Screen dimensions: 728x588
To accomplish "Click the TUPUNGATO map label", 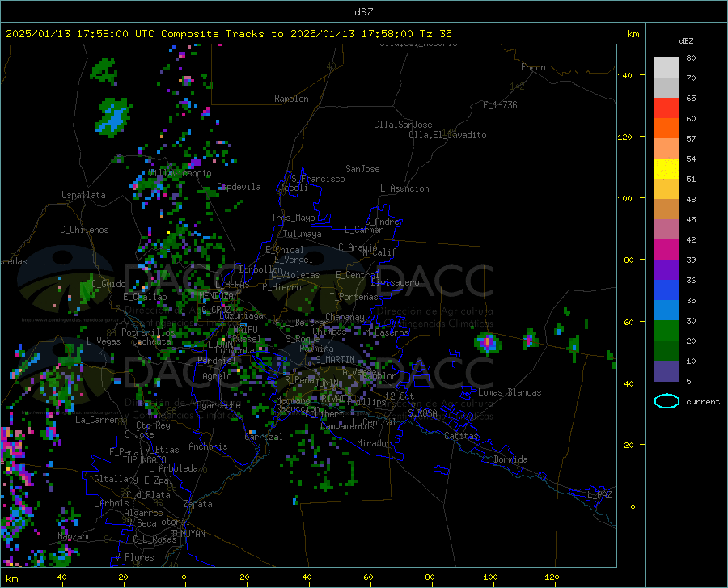I will [x=145, y=460].
